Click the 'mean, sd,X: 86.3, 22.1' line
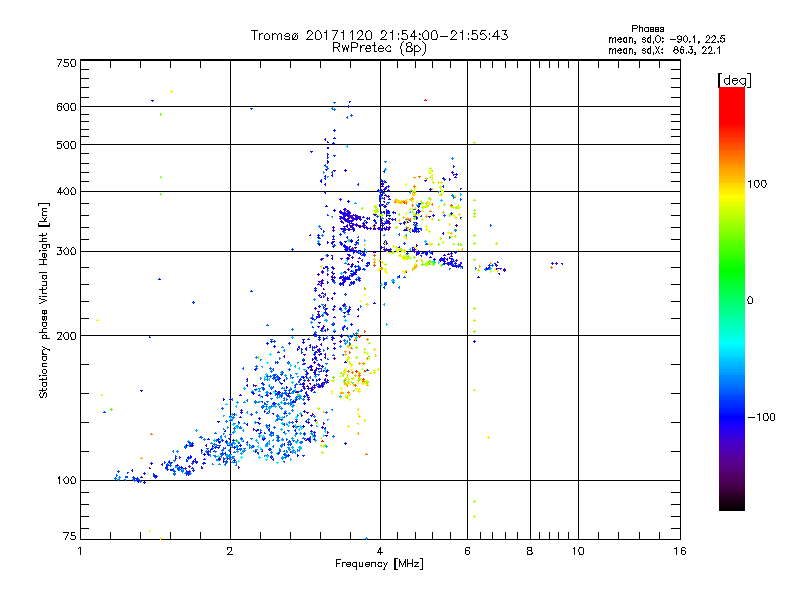The height and width of the screenshot is (600, 800). point(664,50)
